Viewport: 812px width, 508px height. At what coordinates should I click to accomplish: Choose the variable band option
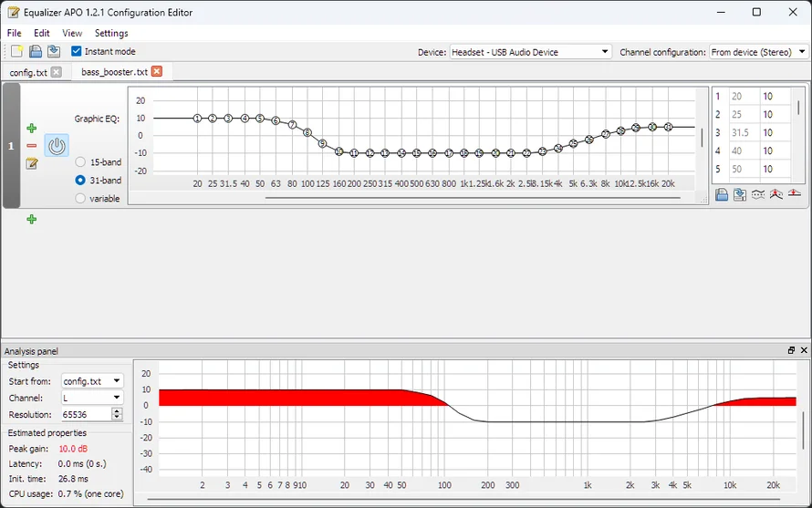pos(80,198)
